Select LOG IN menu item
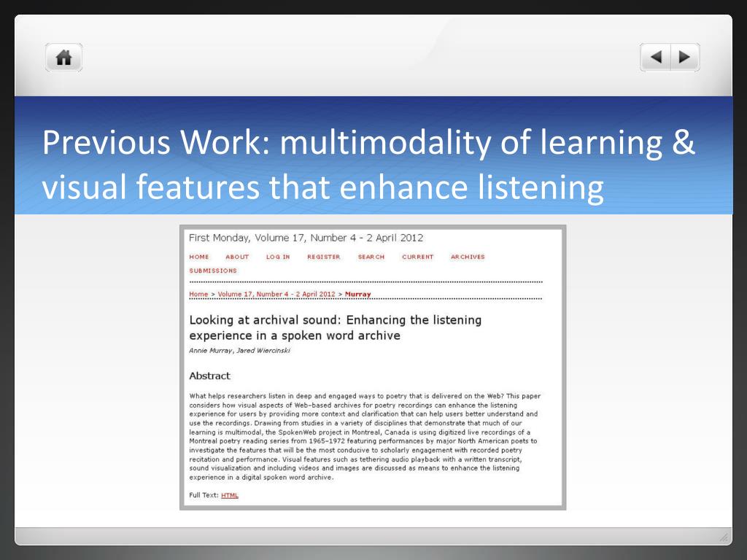Viewport: 747px width, 560px height. pos(278,257)
